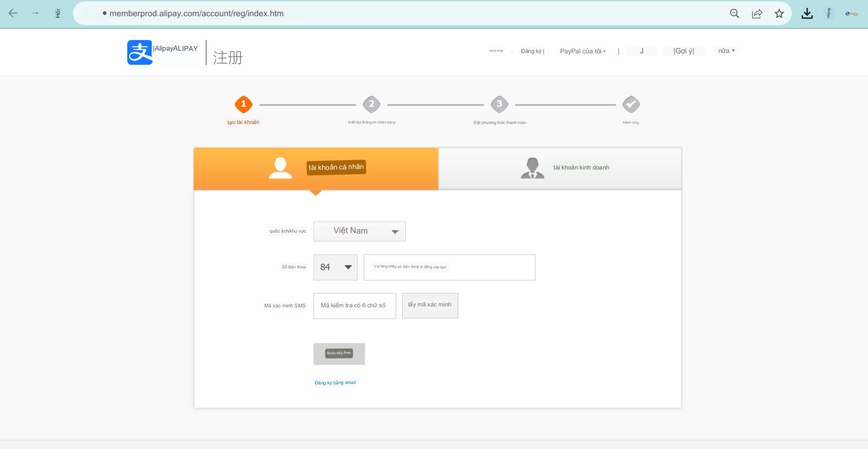The height and width of the screenshot is (449, 868).
Task: Click the 'miệng' extension button in toolbar
Action: pos(829,13)
